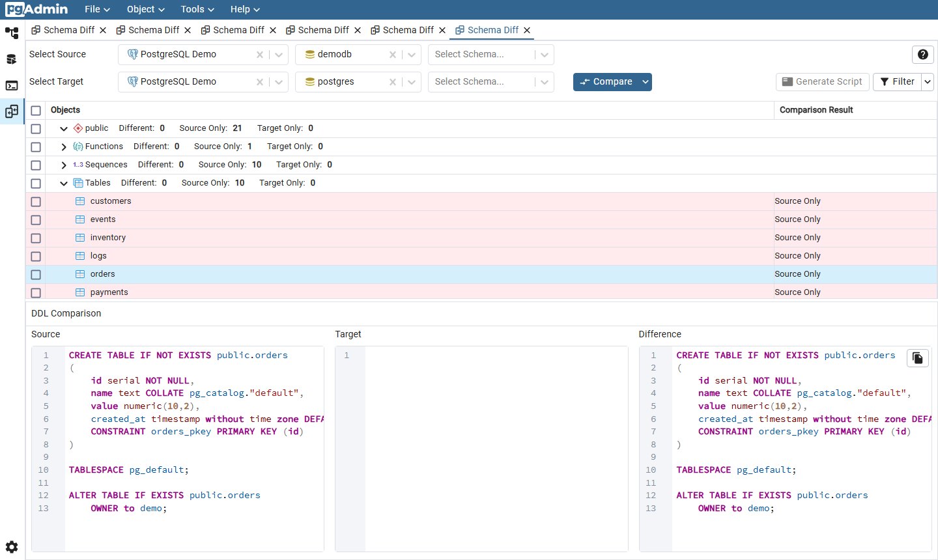Clear the demodb source database selection

(x=393, y=55)
